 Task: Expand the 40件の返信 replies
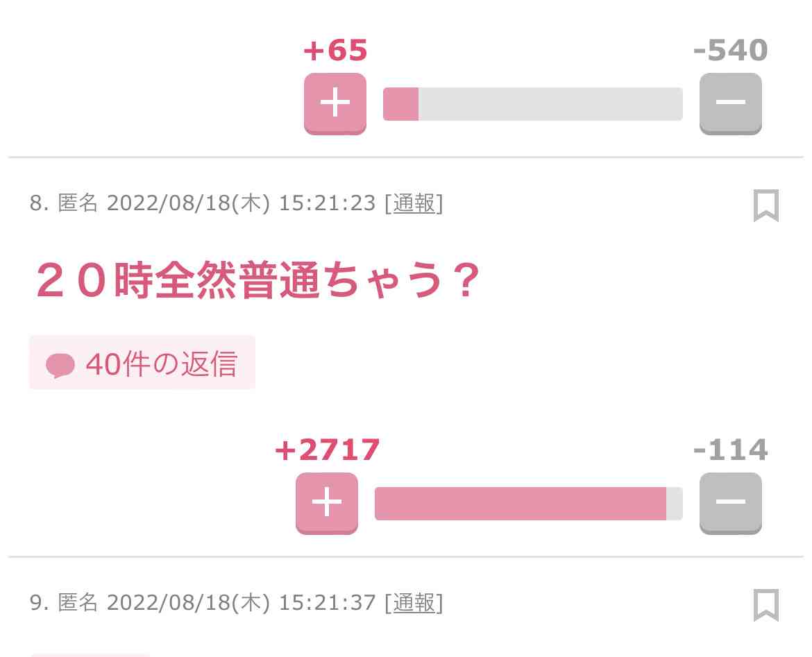[142, 362]
